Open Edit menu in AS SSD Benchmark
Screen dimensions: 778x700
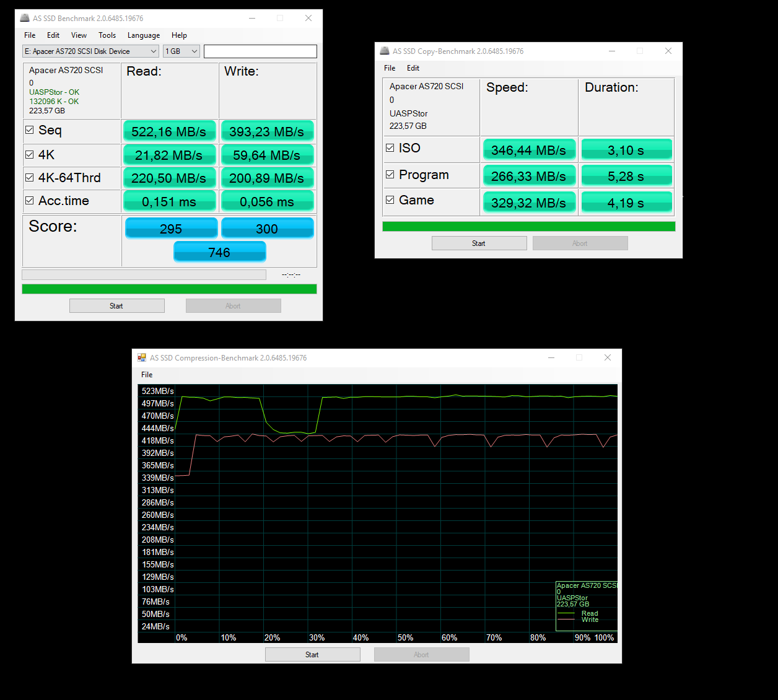coord(53,35)
